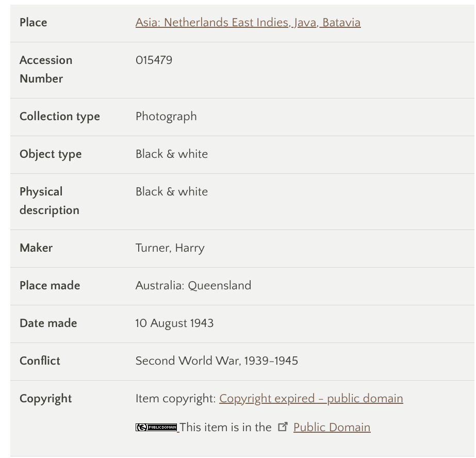The width and height of the screenshot is (476, 458).
Task: Click the Copyright field label
Action: pyautogui.click(x=45, y=399)
